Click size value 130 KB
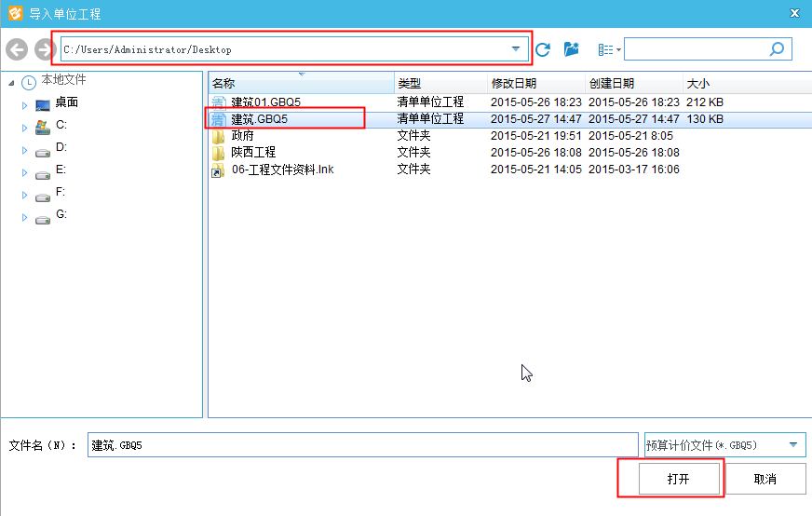812x516 pixels. pos(705,119)
